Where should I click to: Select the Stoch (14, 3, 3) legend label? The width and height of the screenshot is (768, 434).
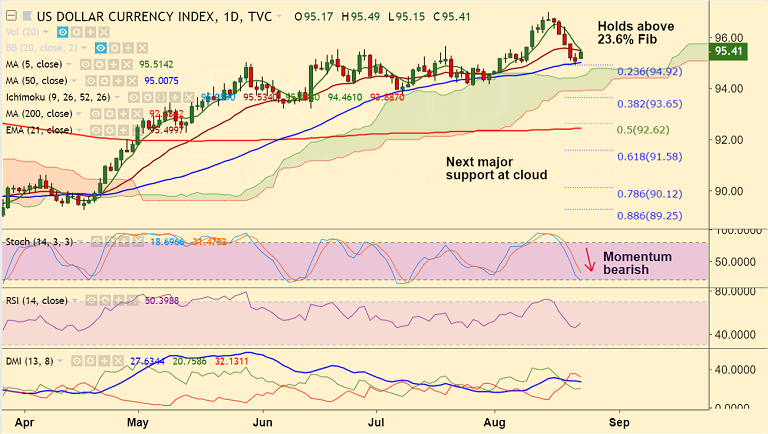pyautogui.click(x=39, y=241)
